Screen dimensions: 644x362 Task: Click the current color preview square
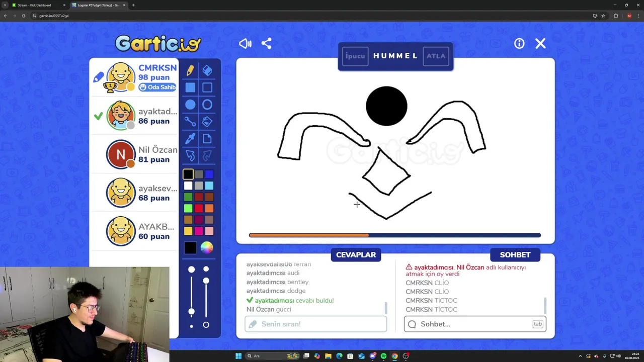[x=190, y=247]
